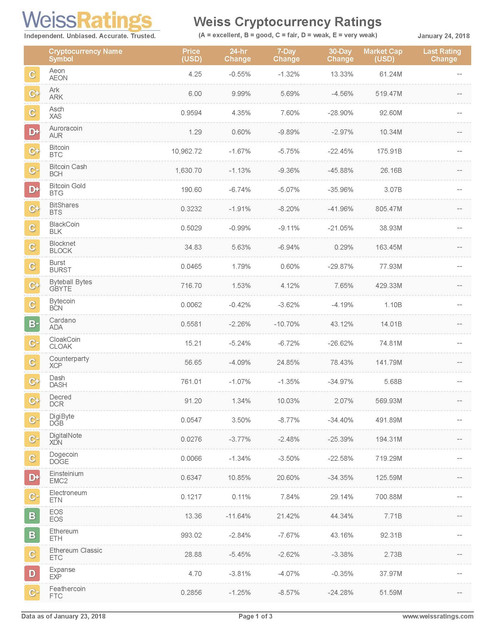Click the Bitcoin price value 10,962.72
The height and width of the screenshot is (640, 495).
pos(186,151)
